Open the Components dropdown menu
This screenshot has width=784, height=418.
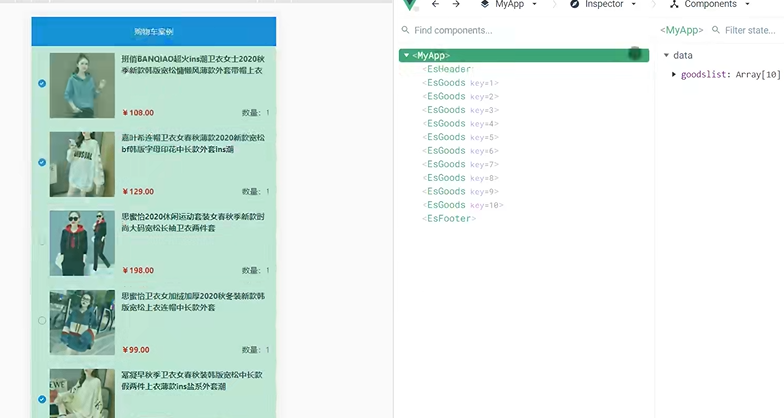[748, 4]
